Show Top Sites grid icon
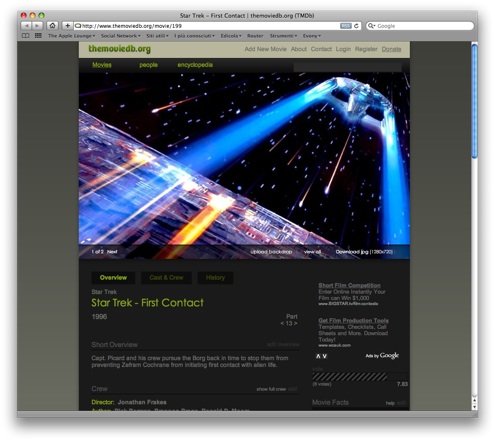495x441 pixels. point(38,36)
